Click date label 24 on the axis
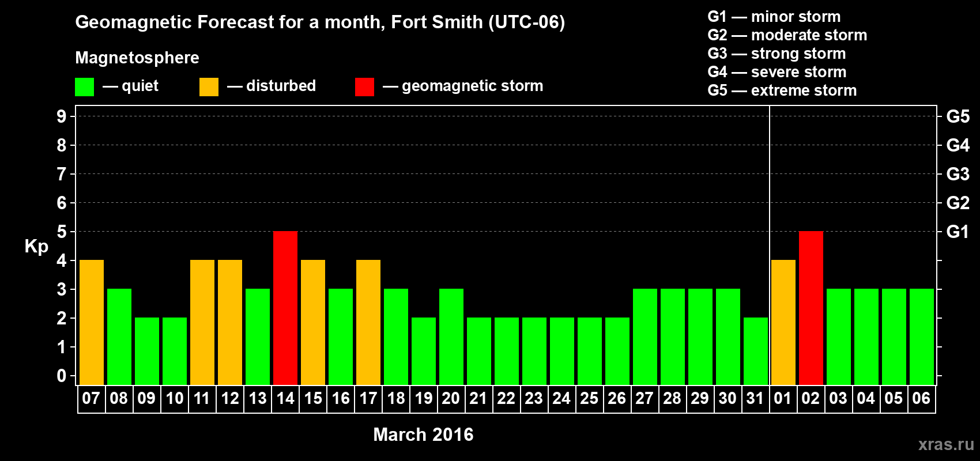The width and height of the screenshot is (980, 461). pos(561,398)
